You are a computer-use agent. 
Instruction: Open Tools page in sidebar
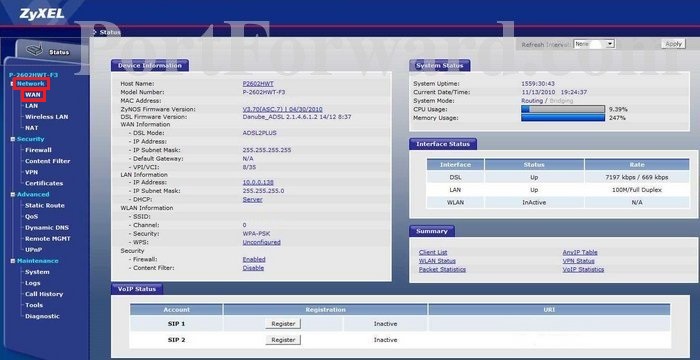[x=34, y=306]
